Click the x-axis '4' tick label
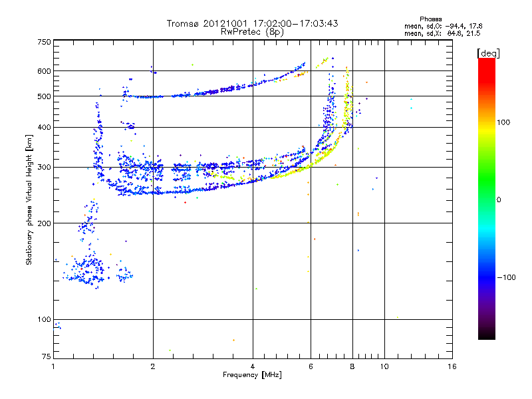 tap(253, 366)
